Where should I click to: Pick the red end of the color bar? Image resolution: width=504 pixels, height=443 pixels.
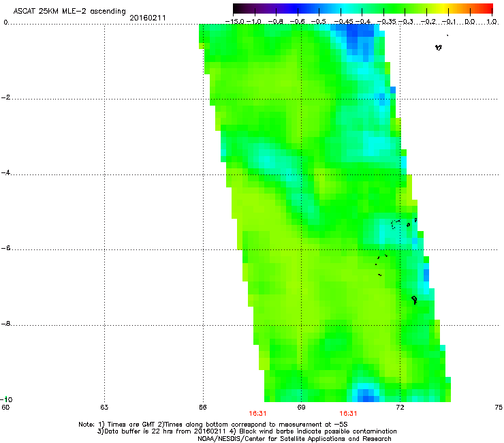click(487, 9)
